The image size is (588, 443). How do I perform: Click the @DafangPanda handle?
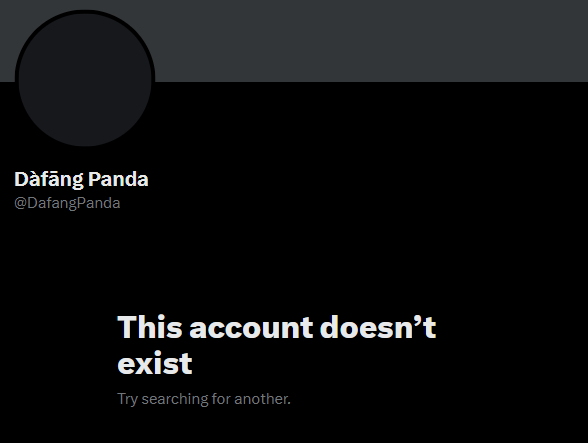coord(67,203)
